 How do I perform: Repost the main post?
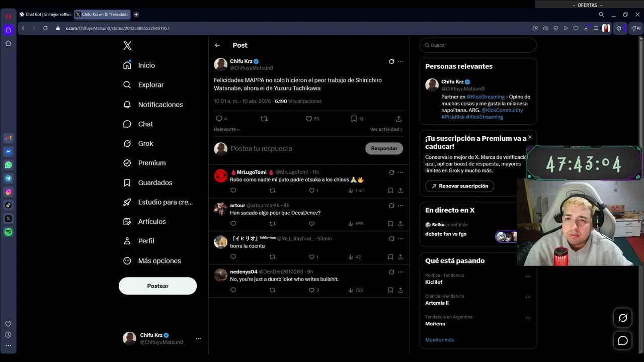point(264,119)
